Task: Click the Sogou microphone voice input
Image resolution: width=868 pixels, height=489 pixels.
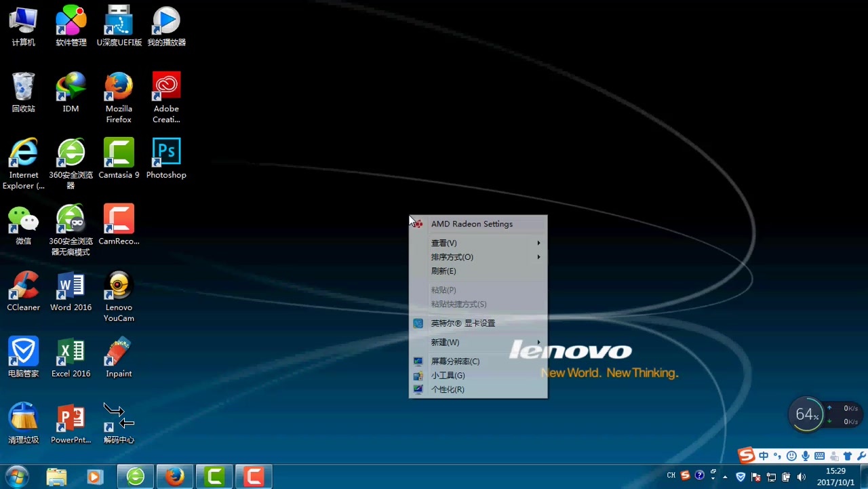Action: click(x=806, y=456)
